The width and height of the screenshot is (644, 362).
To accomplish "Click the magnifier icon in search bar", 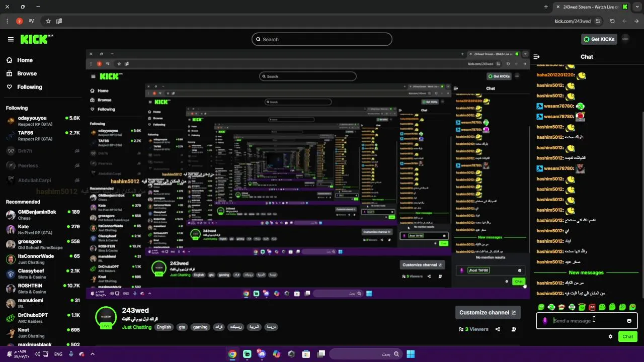I will [258, 39].
